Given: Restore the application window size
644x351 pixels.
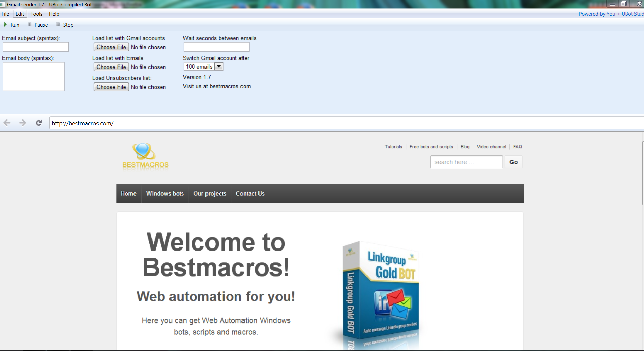Looking at the screenshot, I should [x=624, y=4].
